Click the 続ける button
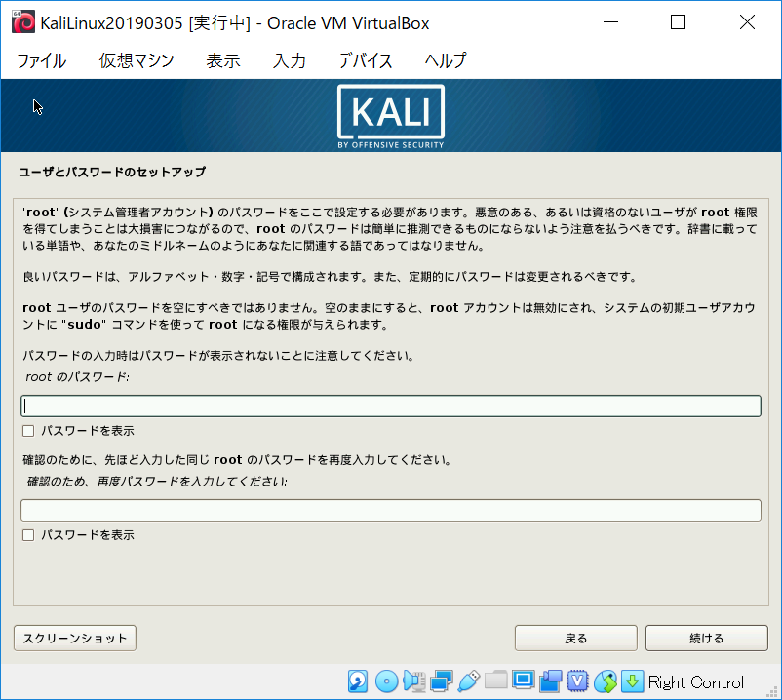The width and height of the screenshot is (782, 700). click(x=706, y=639)
